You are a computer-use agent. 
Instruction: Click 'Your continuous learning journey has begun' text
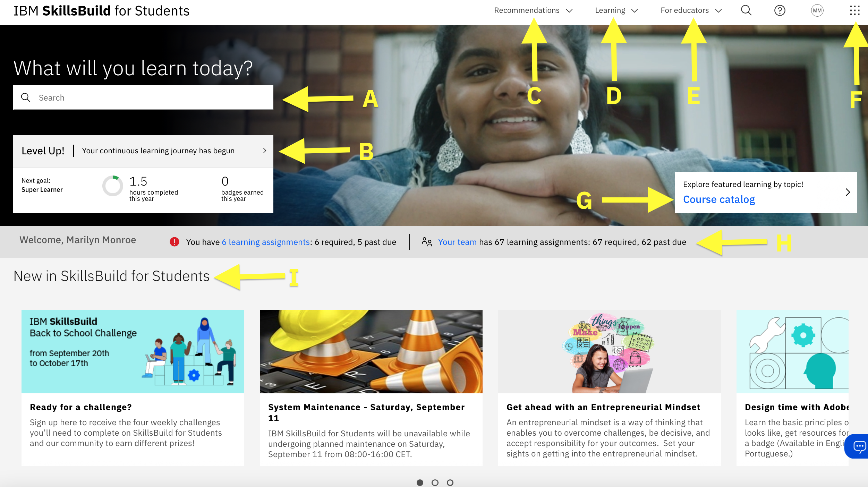point(158,151)
